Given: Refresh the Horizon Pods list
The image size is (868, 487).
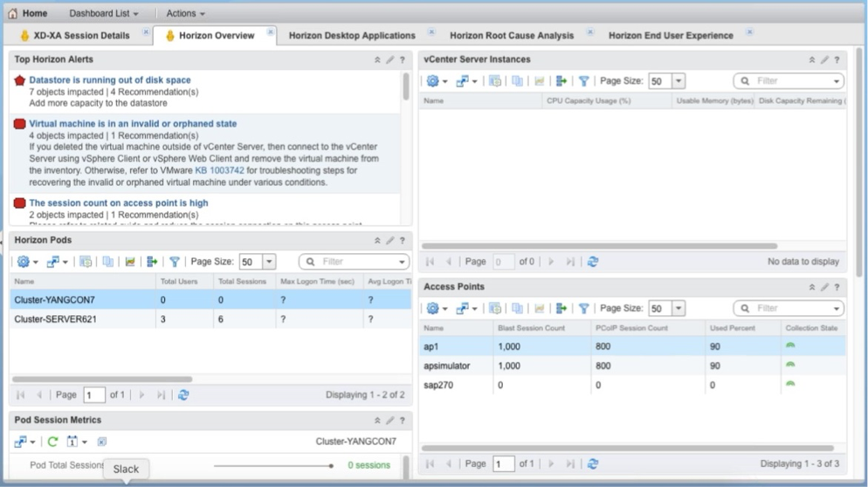Looking at the screenshot, I should (183, 394).
